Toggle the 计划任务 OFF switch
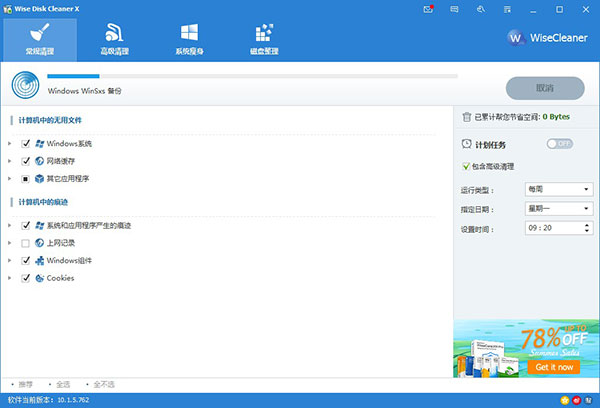Screen dimensions: 600x408 (x=559, y=144)
